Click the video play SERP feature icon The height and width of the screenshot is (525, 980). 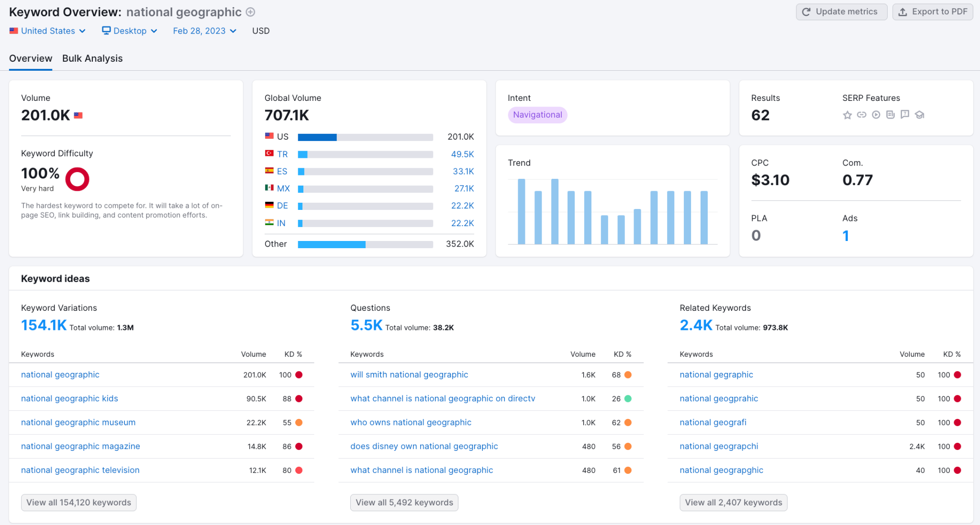click(x=876, y=115)
